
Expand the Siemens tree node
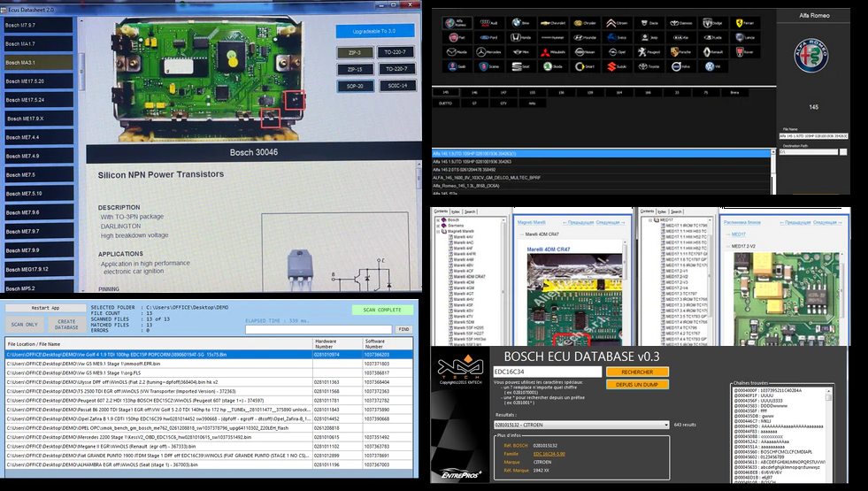(439, 225)
